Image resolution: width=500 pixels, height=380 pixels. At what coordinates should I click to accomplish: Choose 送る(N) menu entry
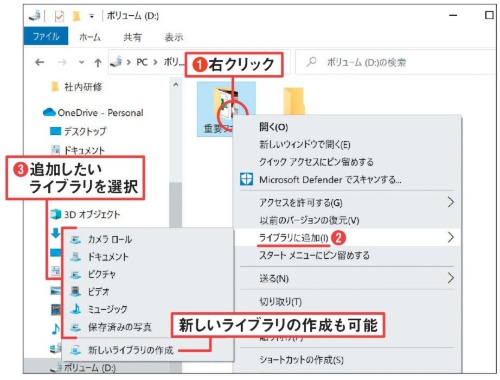[274, 278]
